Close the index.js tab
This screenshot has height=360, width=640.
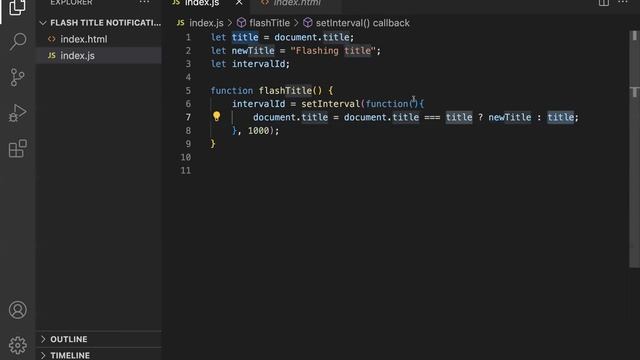pos(239,3)
